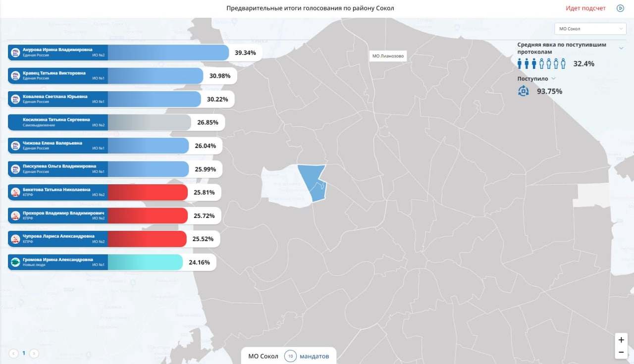Viewport: 634px width, 364px height.
Task: Click КПРФ logo for Бекетова Татьяна
Action: [15, 192]
